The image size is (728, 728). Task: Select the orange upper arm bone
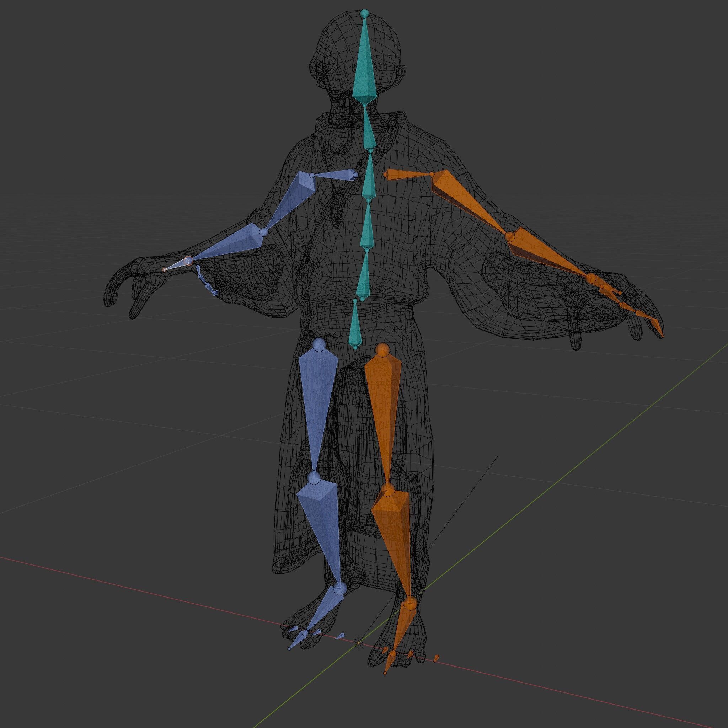467,200
